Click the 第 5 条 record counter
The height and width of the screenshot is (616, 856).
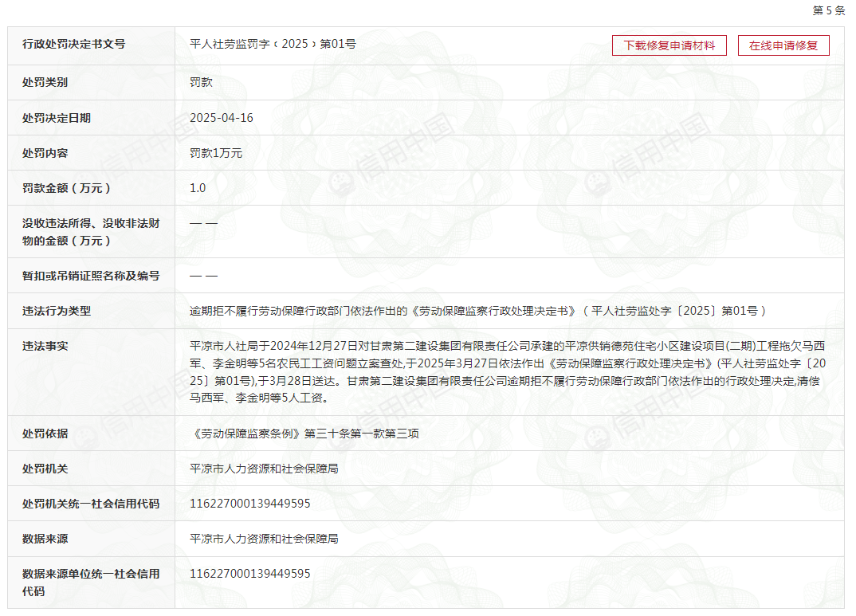click(829, 10)
